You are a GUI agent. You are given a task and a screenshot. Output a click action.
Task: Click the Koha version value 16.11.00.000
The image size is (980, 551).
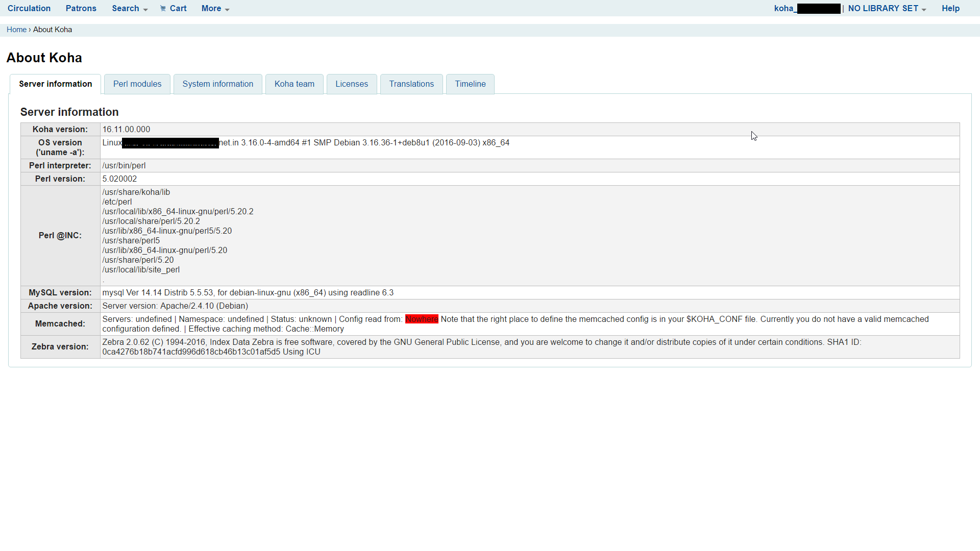click(126, 130)
